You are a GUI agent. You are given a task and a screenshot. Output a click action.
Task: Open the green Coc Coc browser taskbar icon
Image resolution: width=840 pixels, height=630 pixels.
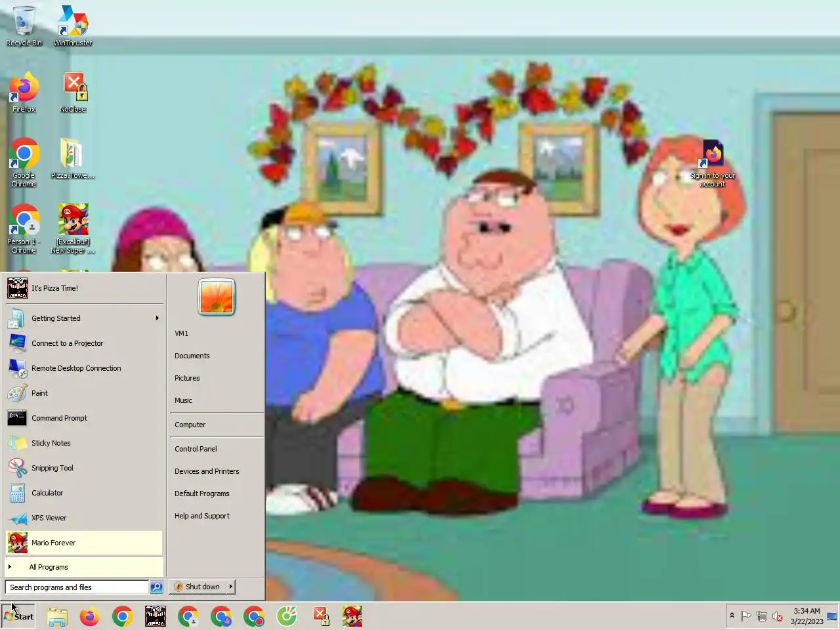click(287, 616)
